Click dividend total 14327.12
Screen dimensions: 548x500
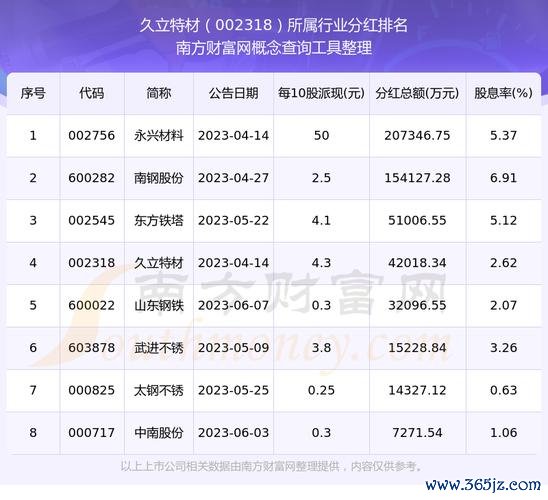click(x=417, y=390)
